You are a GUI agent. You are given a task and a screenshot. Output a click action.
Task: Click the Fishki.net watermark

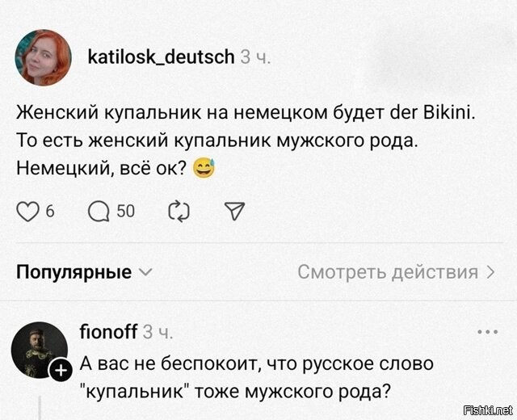[490, 409]
